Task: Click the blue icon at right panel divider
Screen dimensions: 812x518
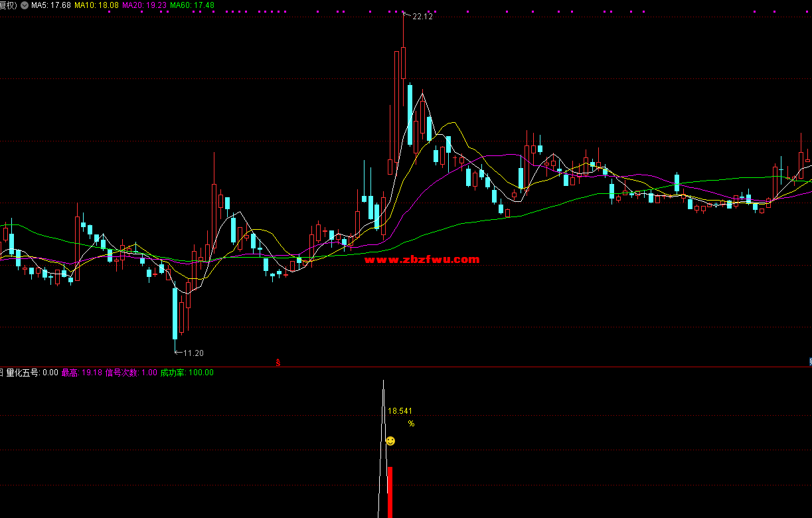Action: click(x=809, y=363)
